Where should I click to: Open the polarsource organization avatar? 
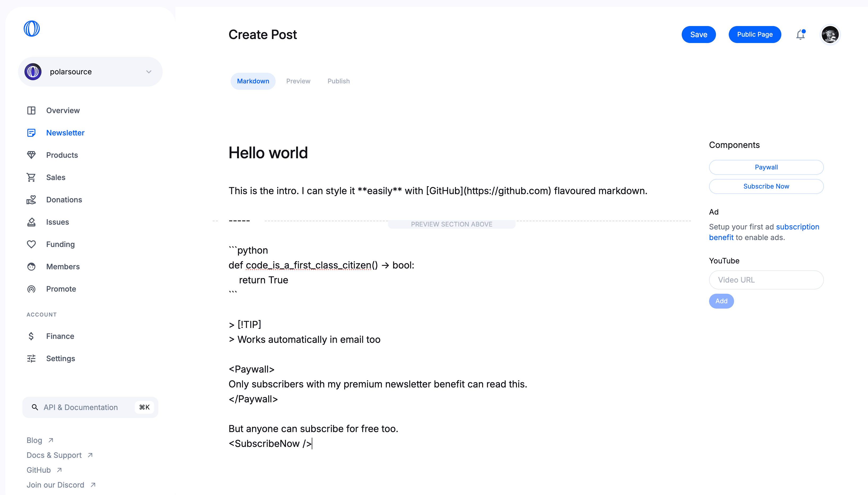click(x=33, y=72)
